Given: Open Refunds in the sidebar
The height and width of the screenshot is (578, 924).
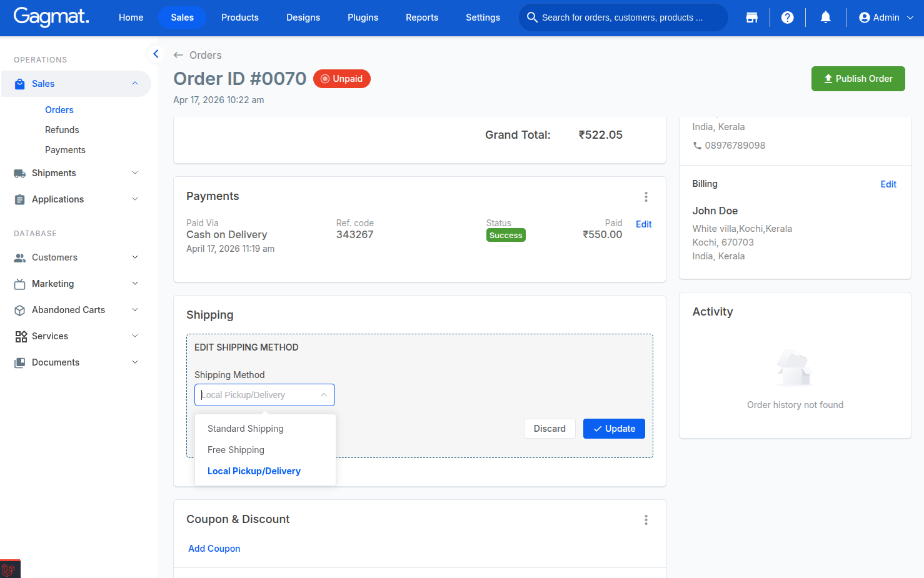Looking at the screenshot, I should click(x=62, y=130).
